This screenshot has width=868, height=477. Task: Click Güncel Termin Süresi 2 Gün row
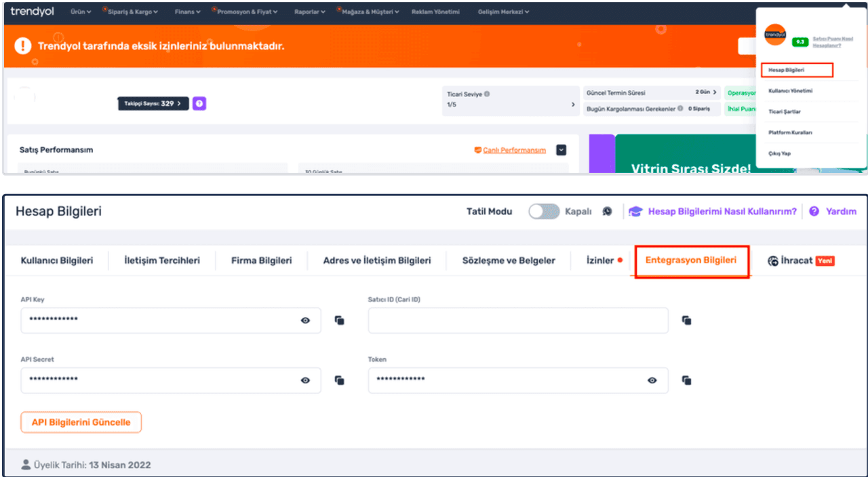pos(652,92)
